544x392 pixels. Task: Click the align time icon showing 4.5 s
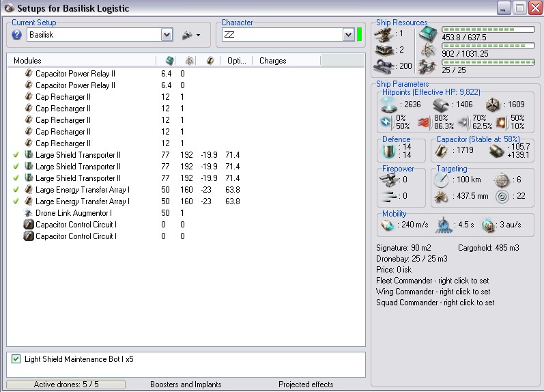444,225
